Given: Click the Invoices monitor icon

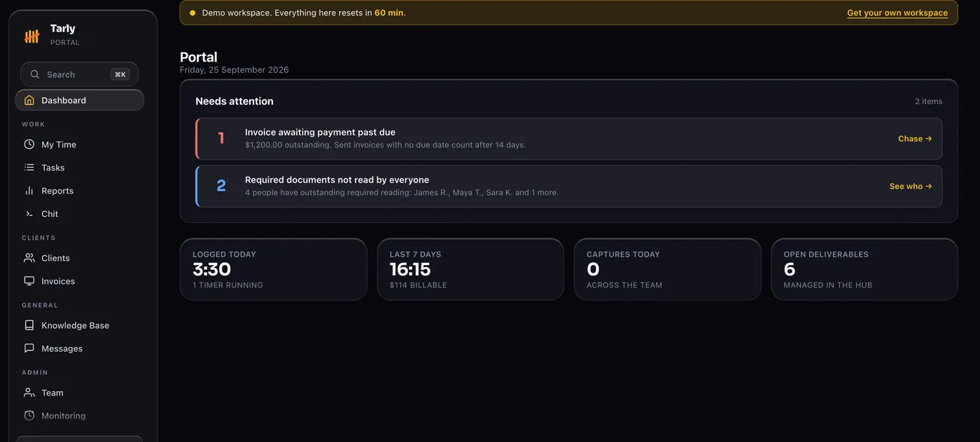Looking at the screenshot, I should point(29,280).
